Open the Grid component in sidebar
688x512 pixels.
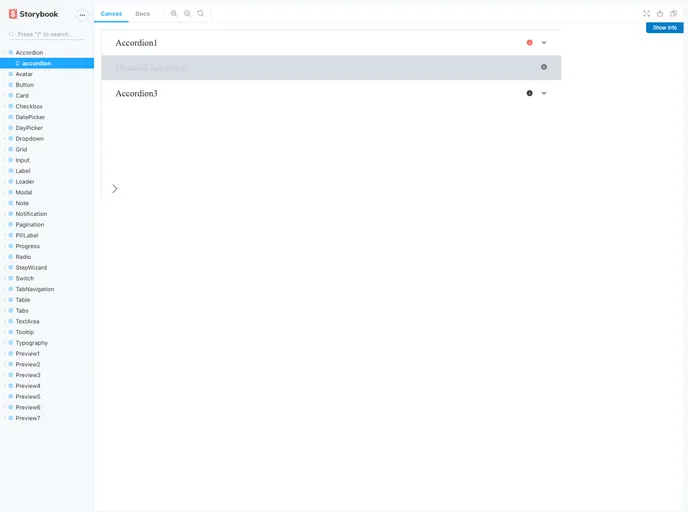tap(21, 149)
